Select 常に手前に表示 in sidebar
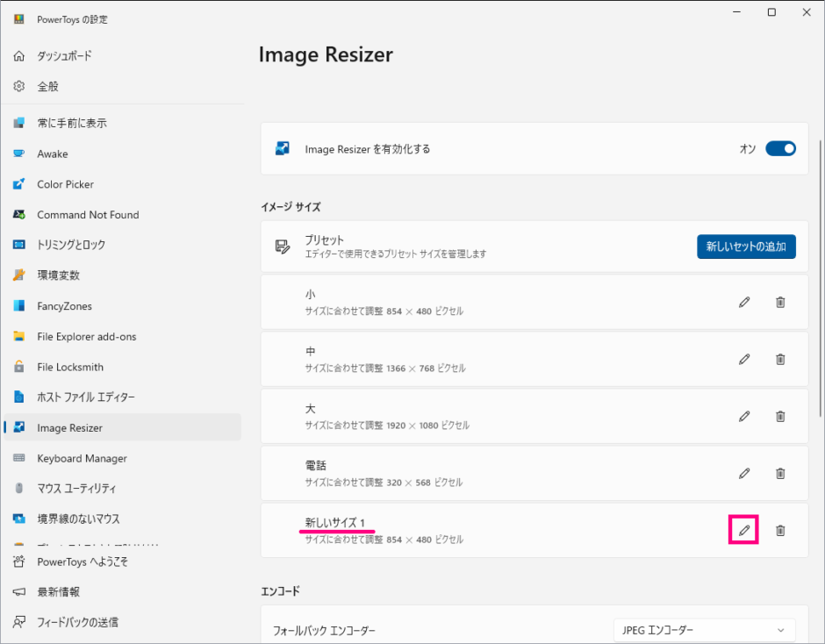 pyautogui.click(x=122, y=123)
